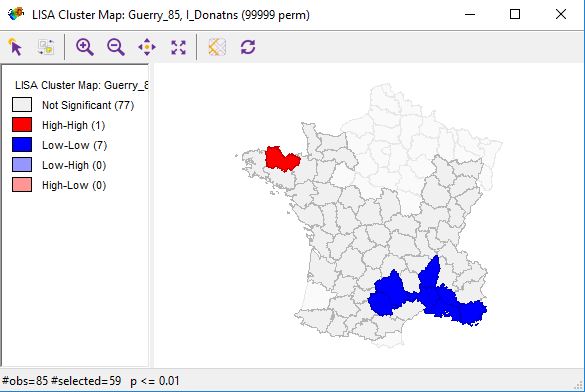Select 'Not Significant (77)' legend label
This screenshot has width=585, height=392.
[x=88, y=105]
